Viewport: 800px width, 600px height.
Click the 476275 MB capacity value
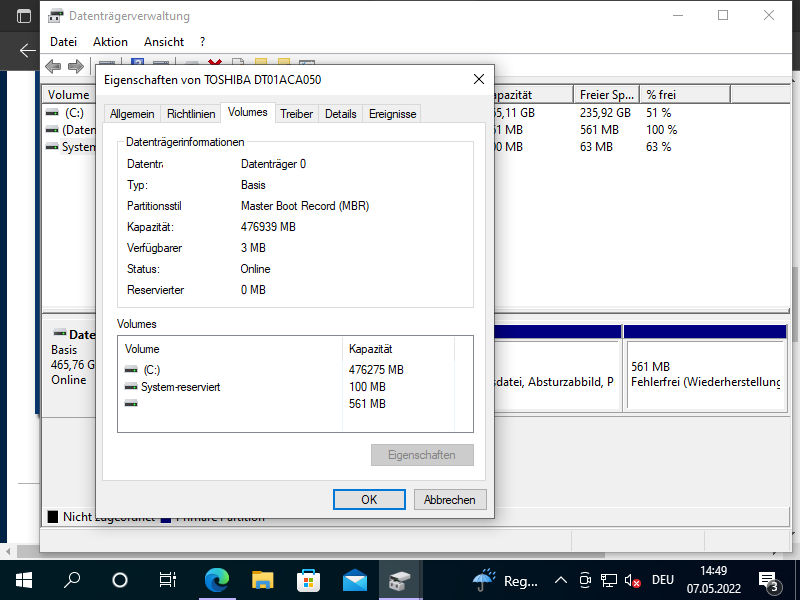[x=376, y=369]
